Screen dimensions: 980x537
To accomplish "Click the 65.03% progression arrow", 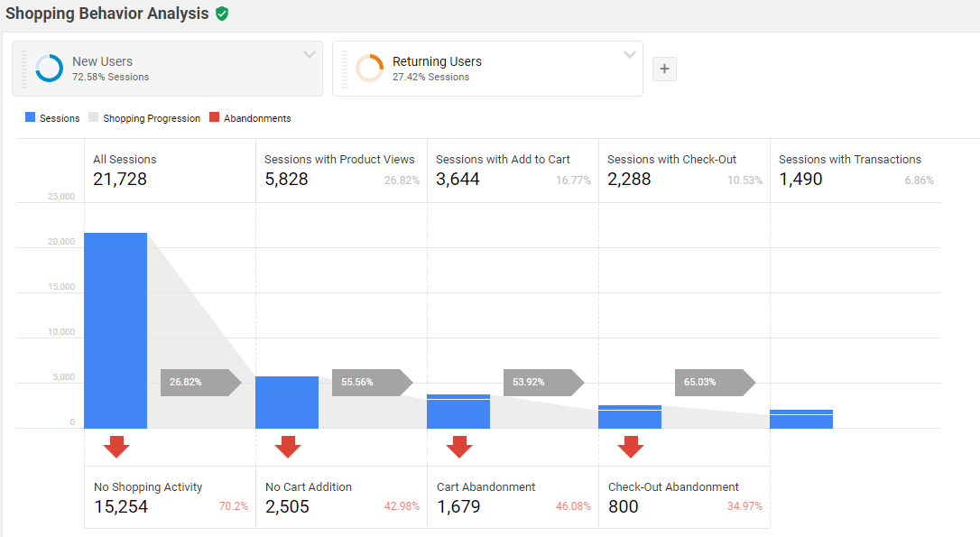I will 713,383.
